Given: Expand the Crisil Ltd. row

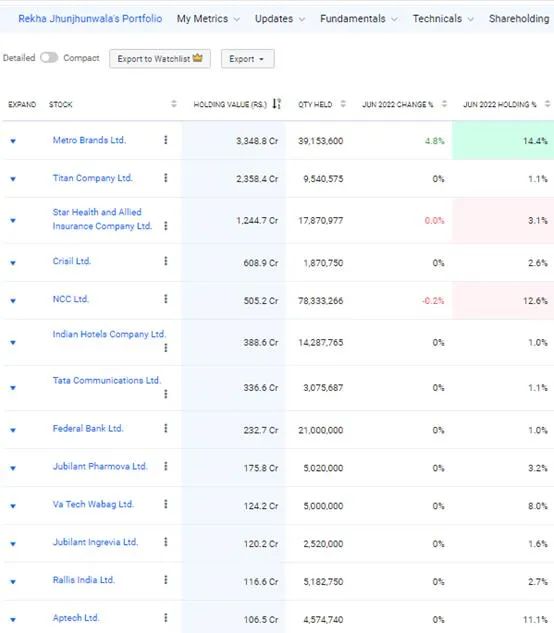Looking at the screenshot, I should tap(13, 263).
